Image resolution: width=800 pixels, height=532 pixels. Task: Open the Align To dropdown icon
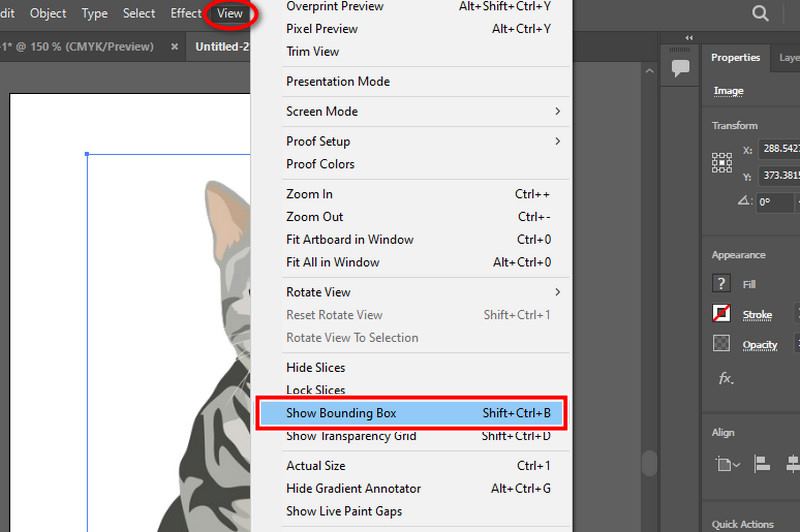point(728,465)
